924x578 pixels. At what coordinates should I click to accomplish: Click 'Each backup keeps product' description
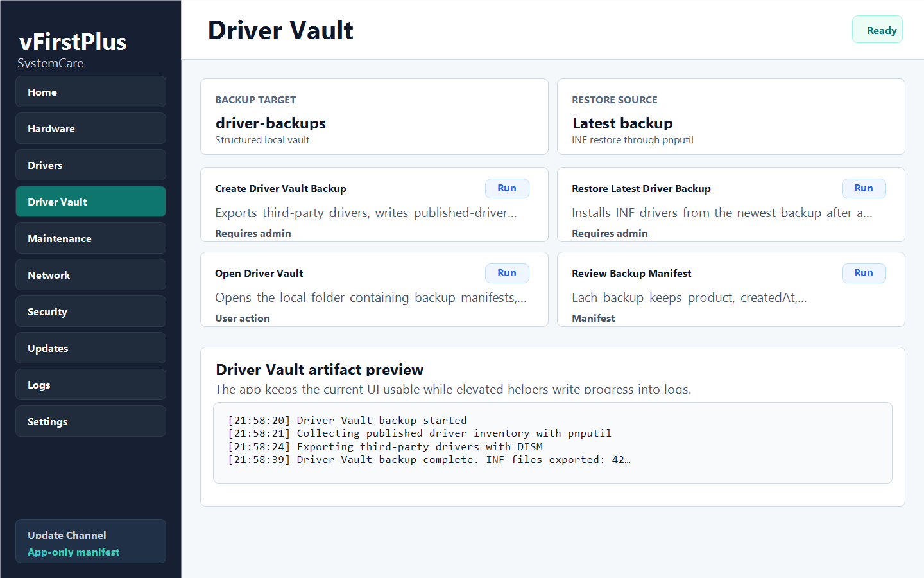(689, 297)
